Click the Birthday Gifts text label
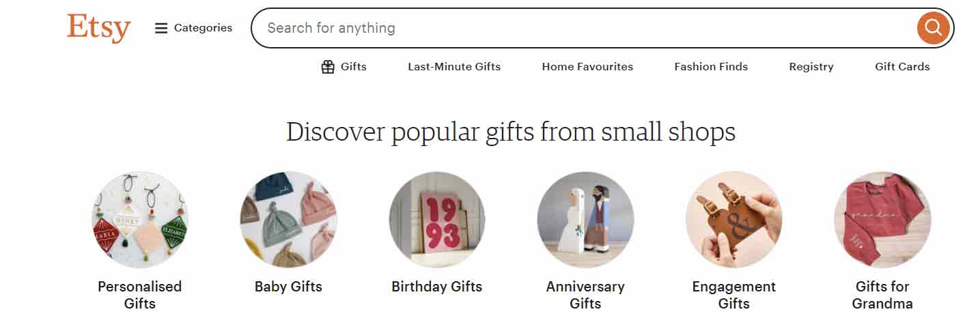The image size is (980, 329). click(x=437, y=287)
